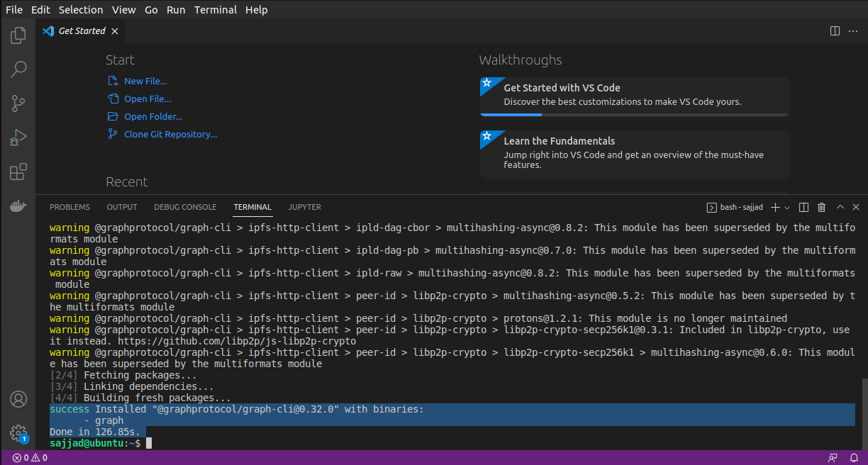Kill terminal with the trash icon

pos(821,207)
